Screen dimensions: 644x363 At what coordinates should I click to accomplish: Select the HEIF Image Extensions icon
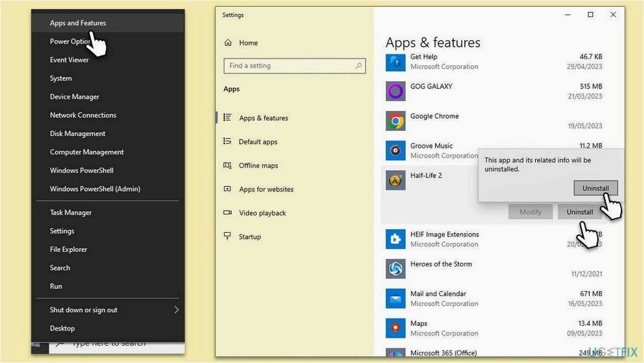click(396, 239)
